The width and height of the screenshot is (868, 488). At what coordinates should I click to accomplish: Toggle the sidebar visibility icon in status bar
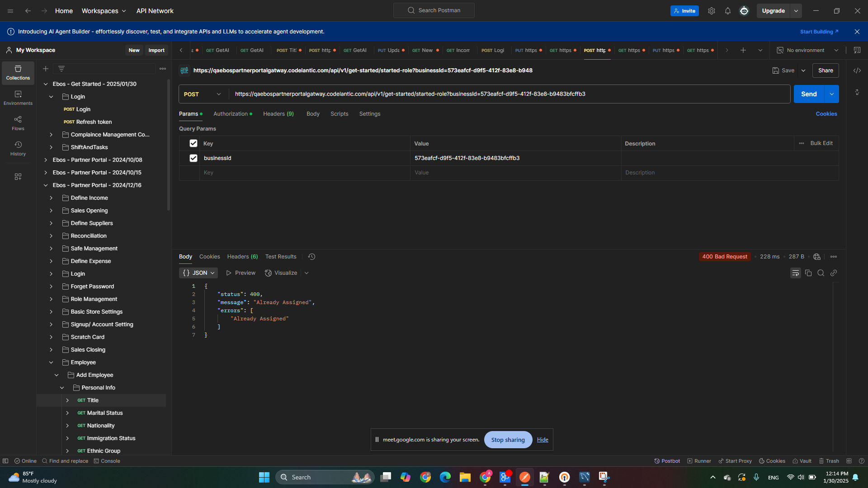pyautogui.click(x=5, y=461)
